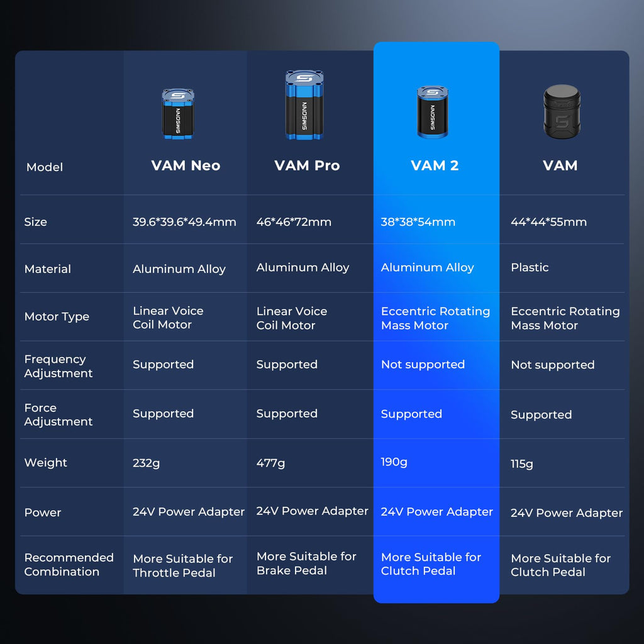Click 'Not supported' in the VAM 2 column
Image resolution: width=644 pixels, height=644 pixels.
[x=423, y=365]
